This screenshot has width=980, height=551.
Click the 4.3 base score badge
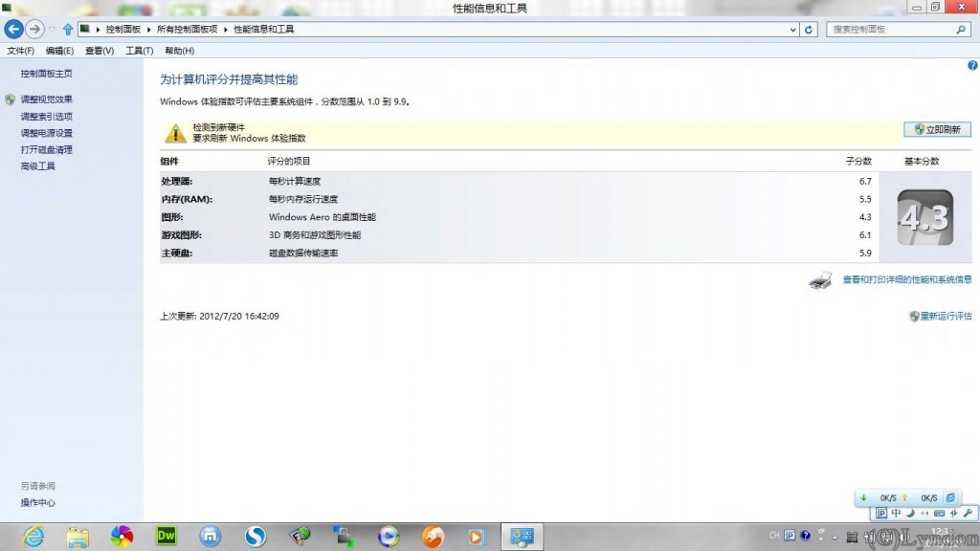click(x=925, y=217)
